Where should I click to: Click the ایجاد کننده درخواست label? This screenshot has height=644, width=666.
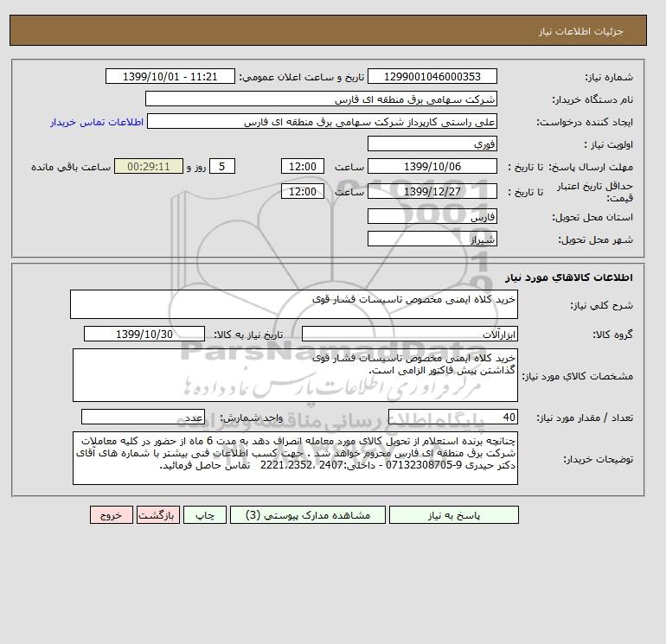(585, 122)
